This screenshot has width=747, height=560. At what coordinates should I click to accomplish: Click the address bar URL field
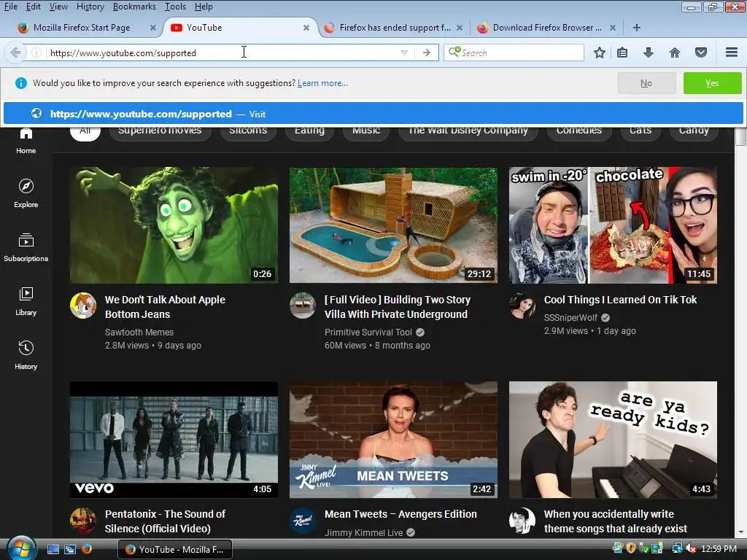tap(224, 52)
